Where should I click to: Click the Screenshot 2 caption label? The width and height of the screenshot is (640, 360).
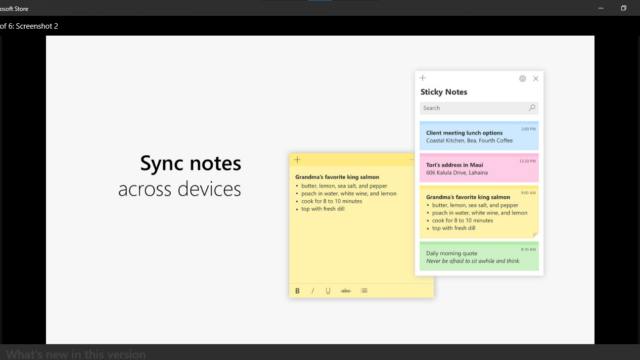(29, 26)
